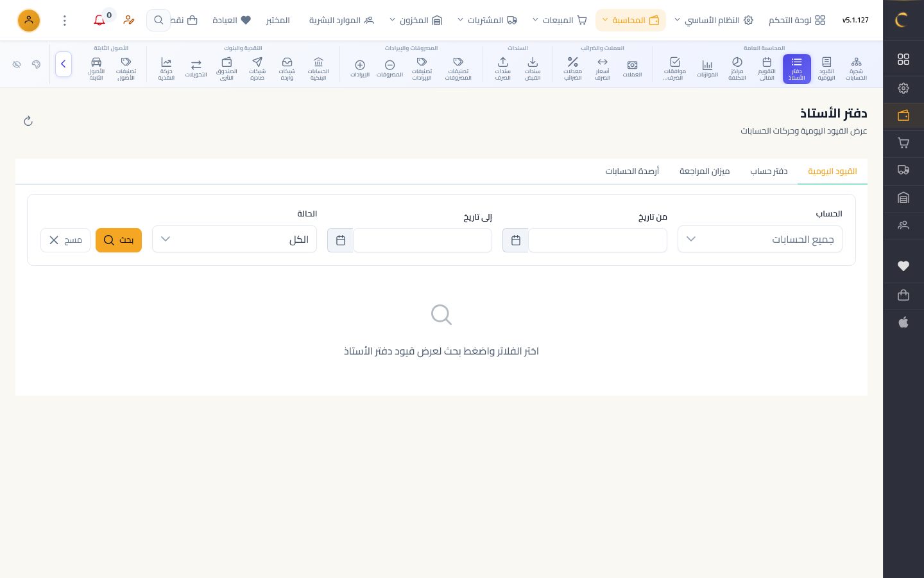Switch to the ميزان المراجعة tab

coord(705,171)
